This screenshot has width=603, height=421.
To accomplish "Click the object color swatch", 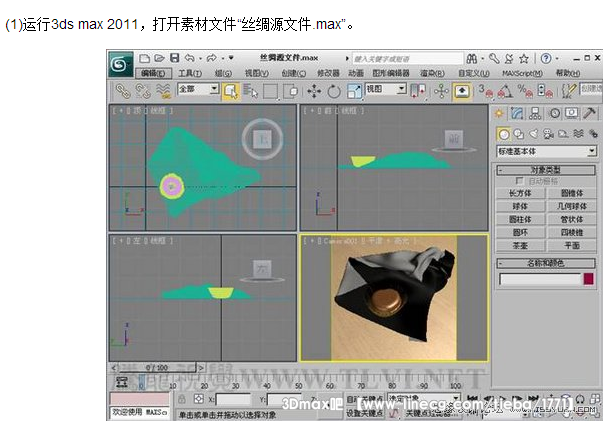I will coord(589,278).
